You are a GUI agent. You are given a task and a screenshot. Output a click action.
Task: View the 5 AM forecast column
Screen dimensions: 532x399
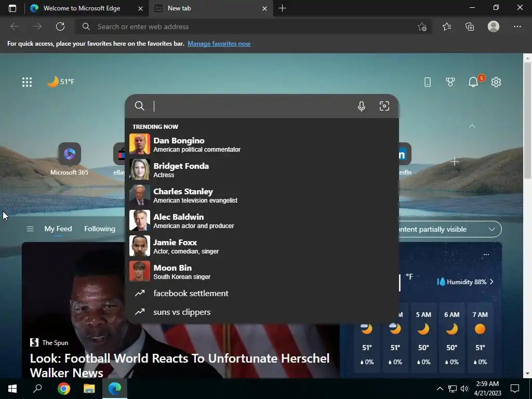pyautogui.click(x=423, y=338)
